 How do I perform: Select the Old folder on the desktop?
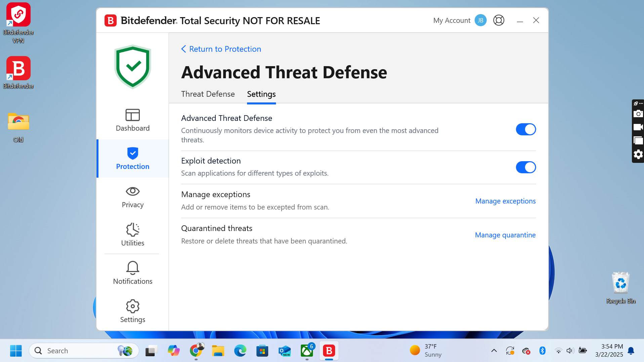pyautogui.click(x=18, y=128)
